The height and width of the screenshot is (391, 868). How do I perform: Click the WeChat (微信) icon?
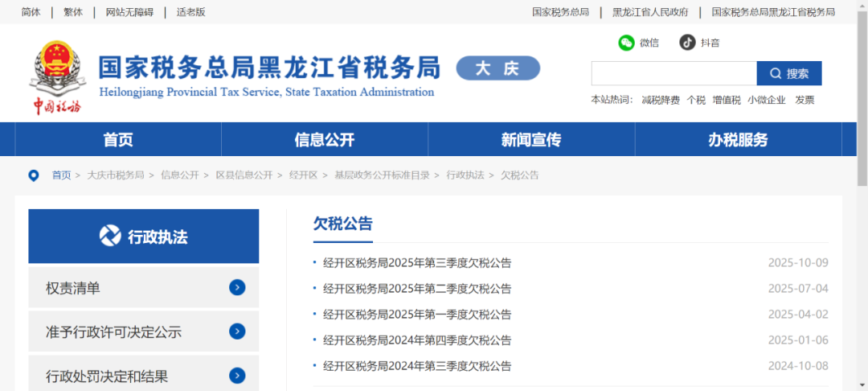pyautogui.click(x=626, y=43)
